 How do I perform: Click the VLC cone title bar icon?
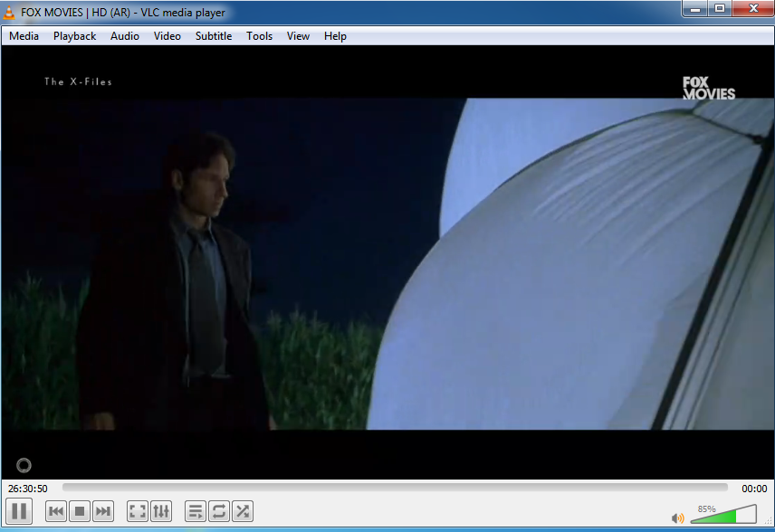tap(9, 13)
